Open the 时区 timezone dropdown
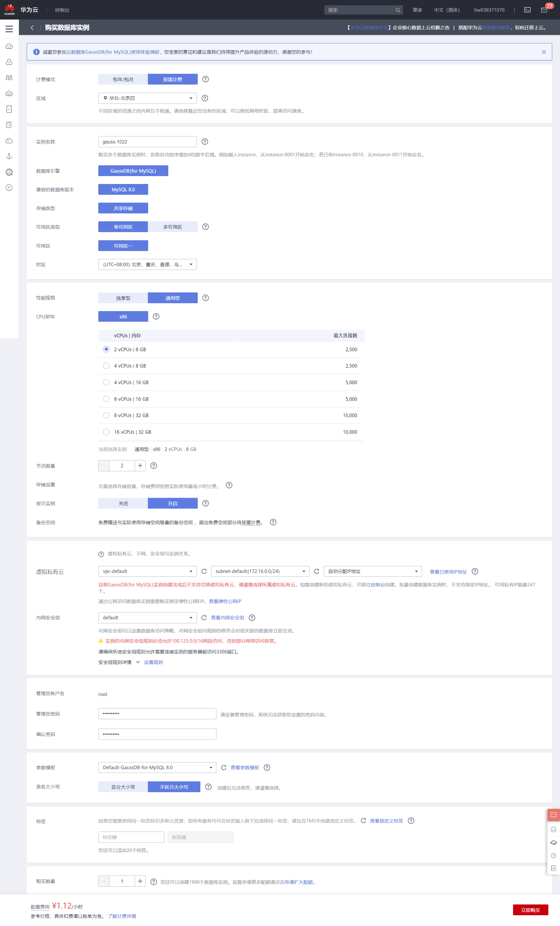 [x=147, y=264]
